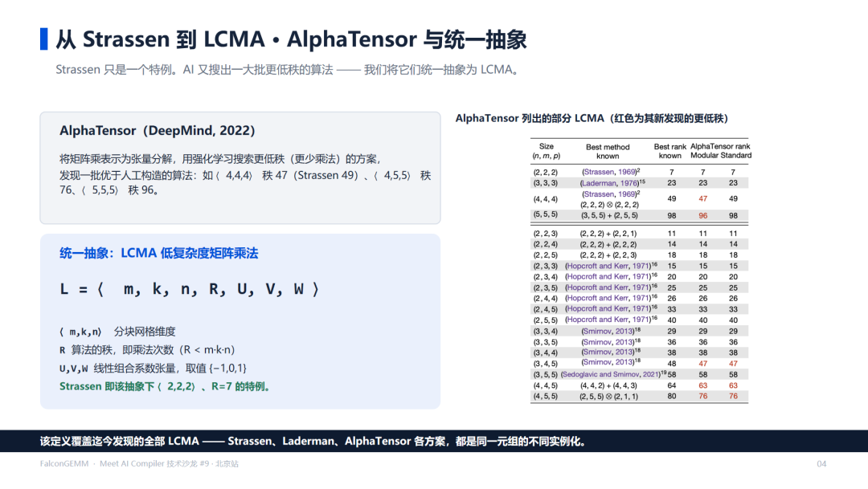Click the 'Best rank known' column header

click(x=669, y=151)
